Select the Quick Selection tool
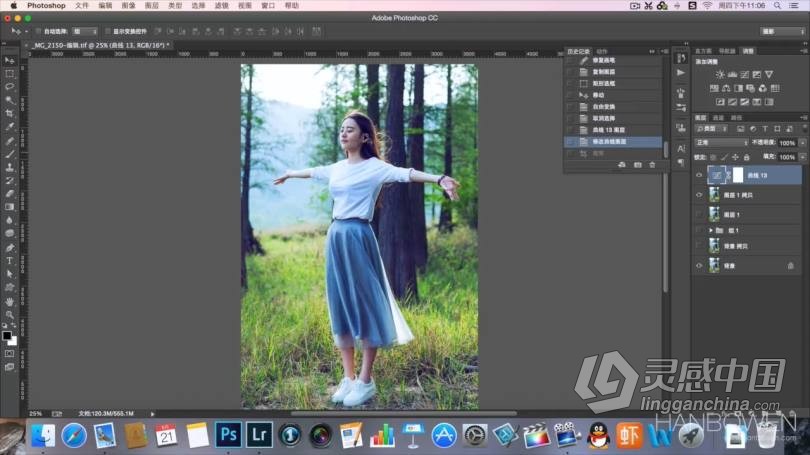Image resolution: width=810 pixels, height=455 pixels. click(9, 100)
